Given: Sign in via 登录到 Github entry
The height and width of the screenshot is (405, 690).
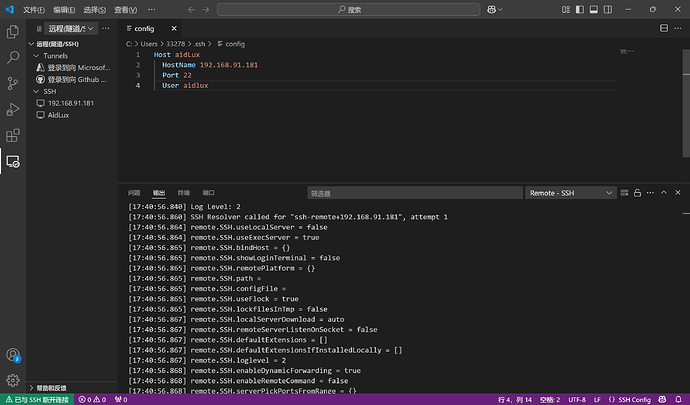Looking at the screenshot, I should click(x=72, y=80).
